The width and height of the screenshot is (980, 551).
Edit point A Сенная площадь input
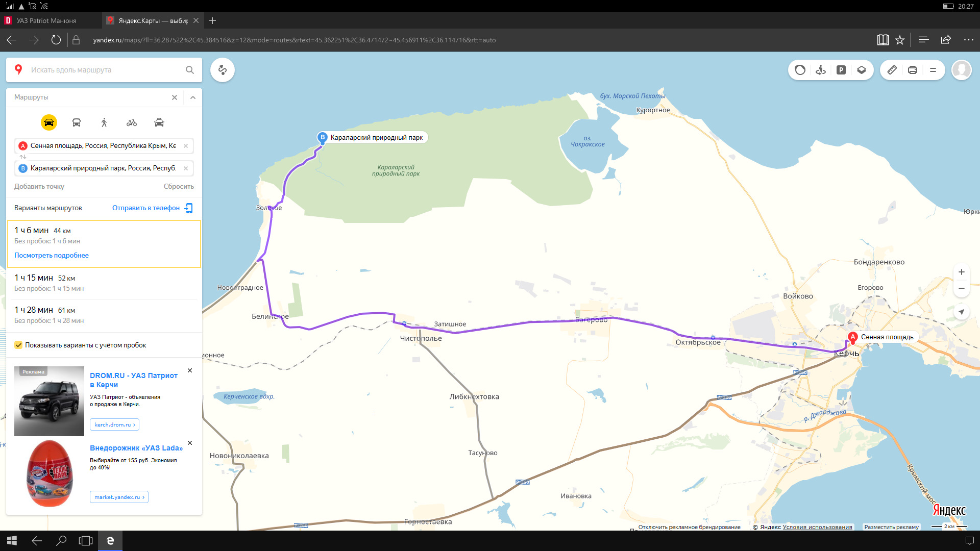[x=103, y=146]
